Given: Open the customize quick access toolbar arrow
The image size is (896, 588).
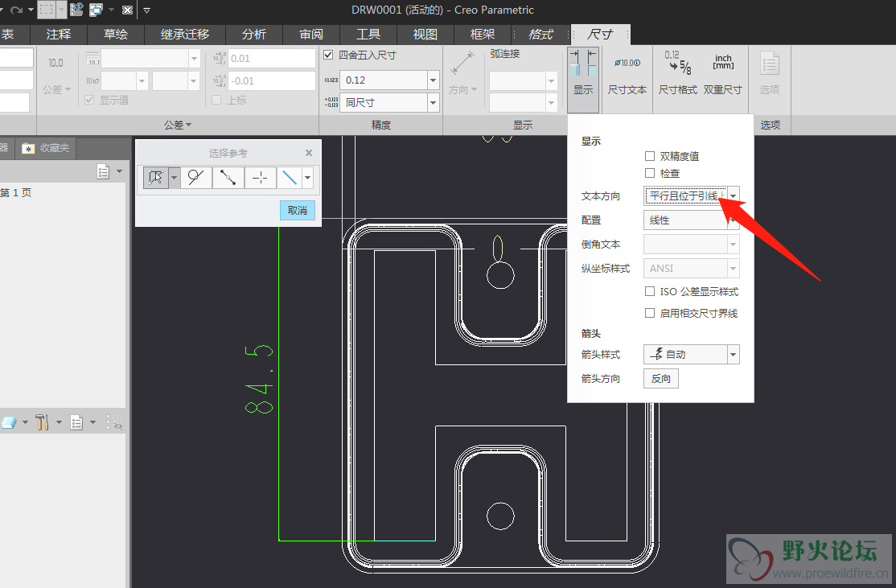Looking at the screenshot, I should tap(147, 10).
